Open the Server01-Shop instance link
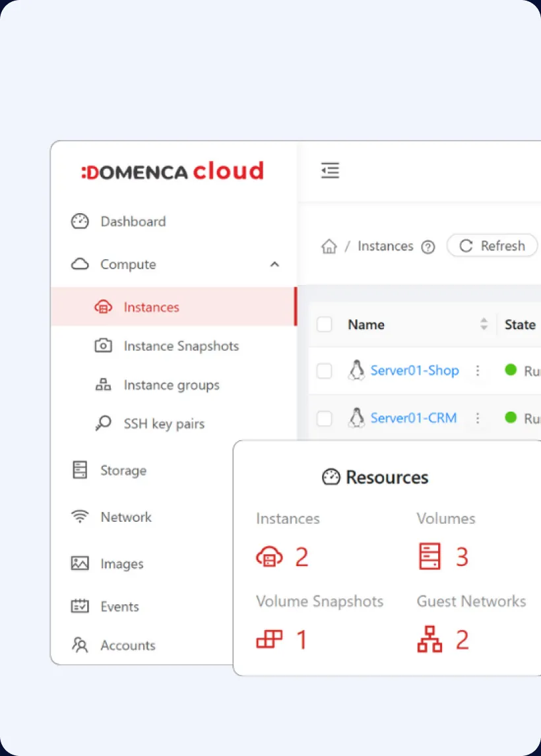The height and width of the screenshot is (756, 541). pyautogui.click(x=415, y=370)
